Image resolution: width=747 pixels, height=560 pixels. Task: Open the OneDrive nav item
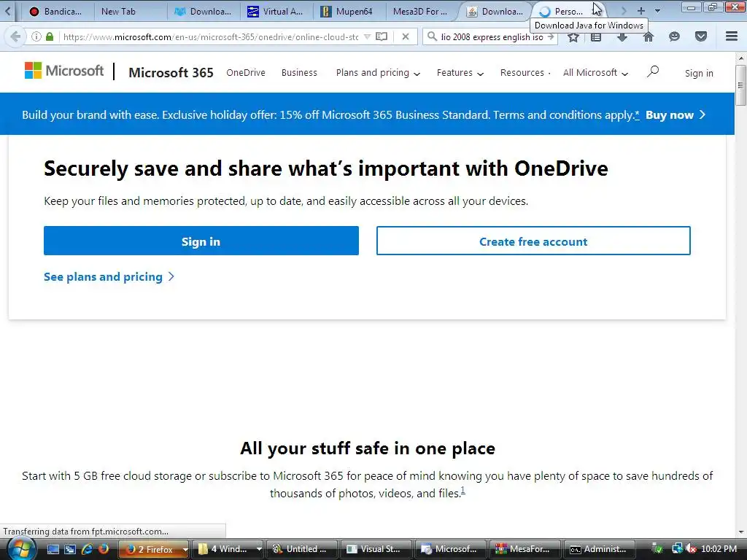(246, 73)
